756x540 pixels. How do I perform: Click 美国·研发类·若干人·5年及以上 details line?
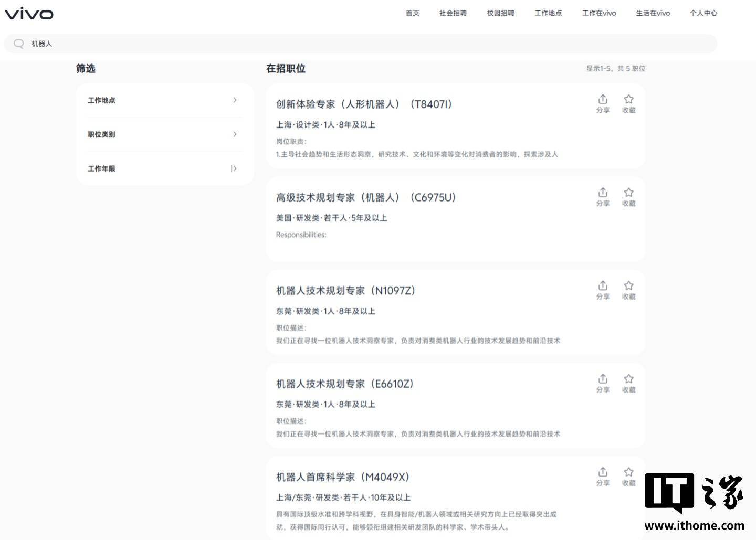coord(331,218)
